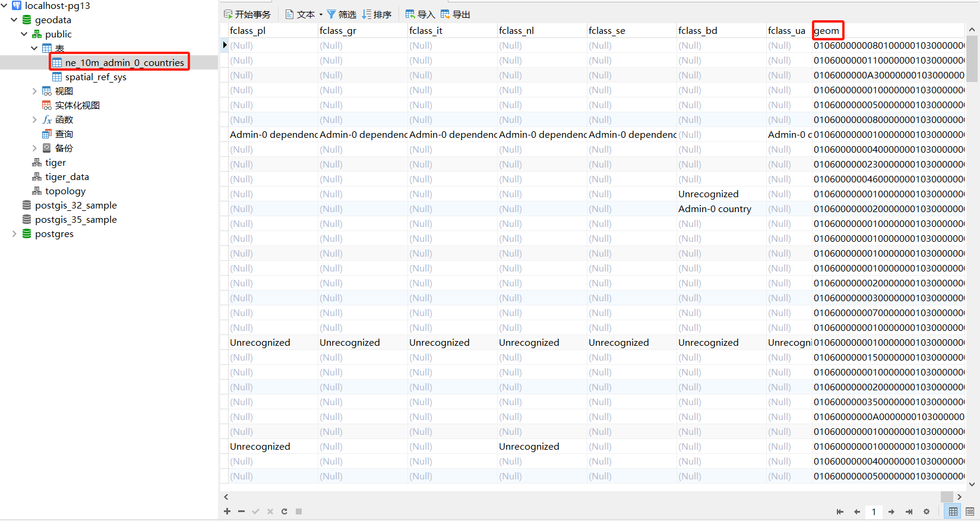Add a new record with plus button

coord(227,511)
